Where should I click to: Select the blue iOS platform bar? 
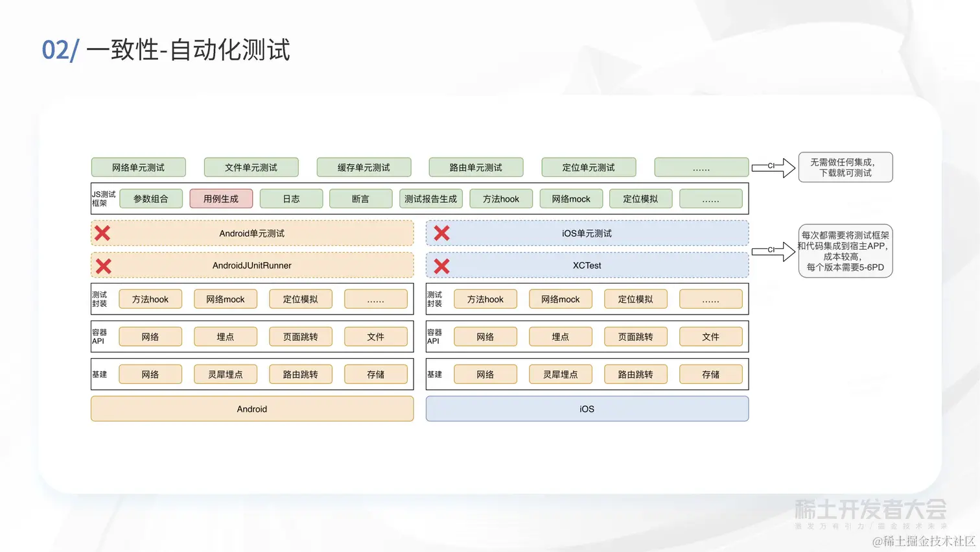(587, 409)
